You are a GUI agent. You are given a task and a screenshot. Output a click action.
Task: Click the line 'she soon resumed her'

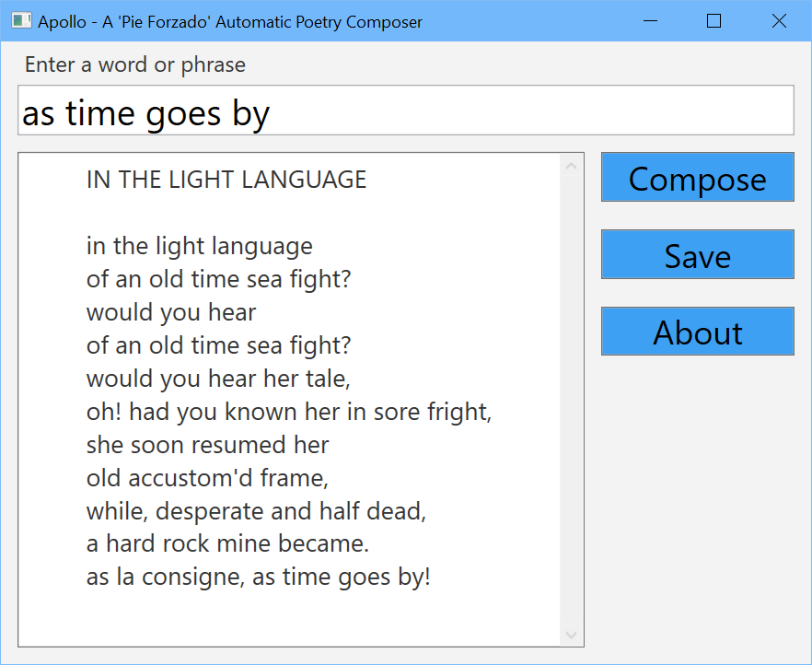(208, 445)
